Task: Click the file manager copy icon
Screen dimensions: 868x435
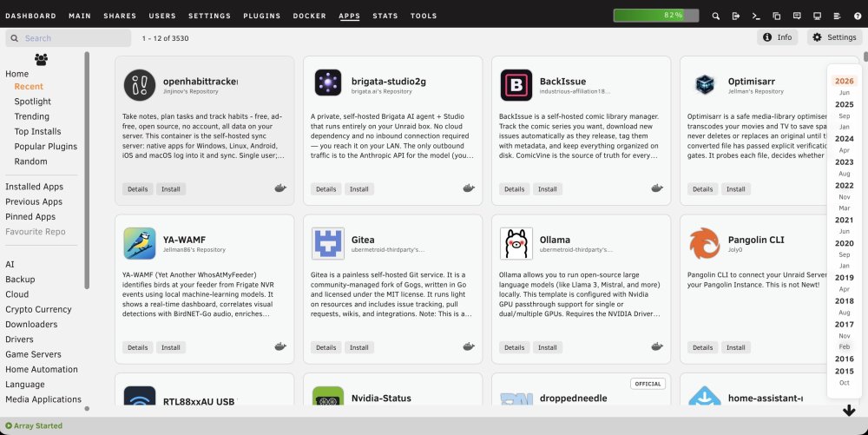Action: [777, 16]
